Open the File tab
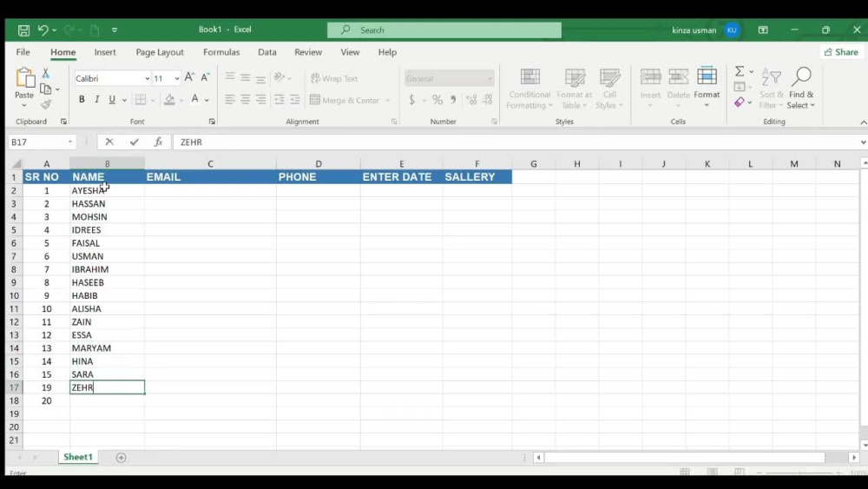This screenshot has width=868, height=489. pyautogui.click(x=23, y=52)
